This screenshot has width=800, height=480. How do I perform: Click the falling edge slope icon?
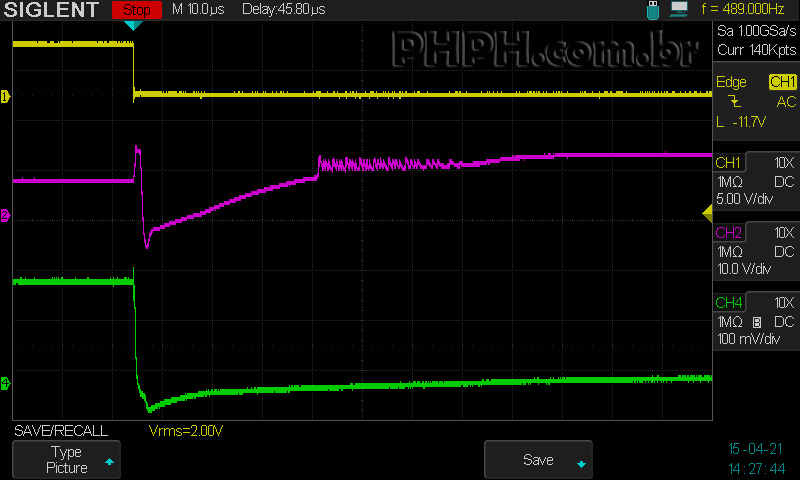[x=734, y=100]
